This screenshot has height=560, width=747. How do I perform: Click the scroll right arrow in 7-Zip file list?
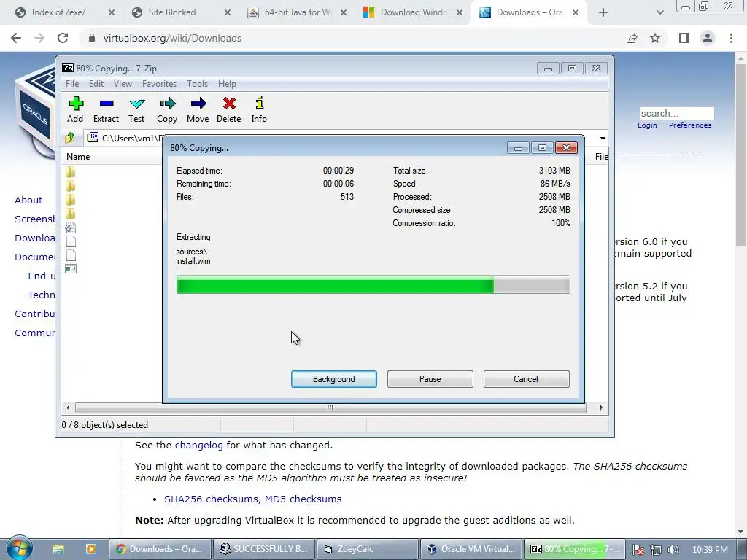pos(601,408)
